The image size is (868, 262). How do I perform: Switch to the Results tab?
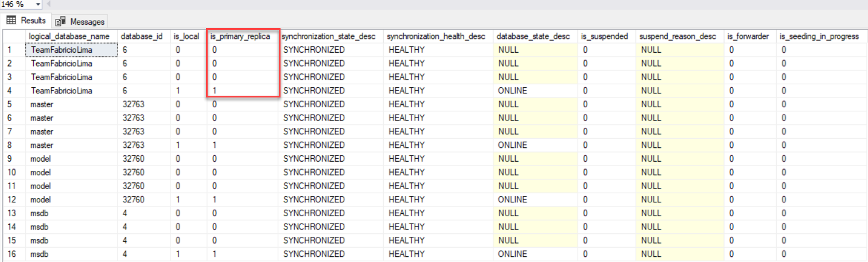(x=26, y=21)
